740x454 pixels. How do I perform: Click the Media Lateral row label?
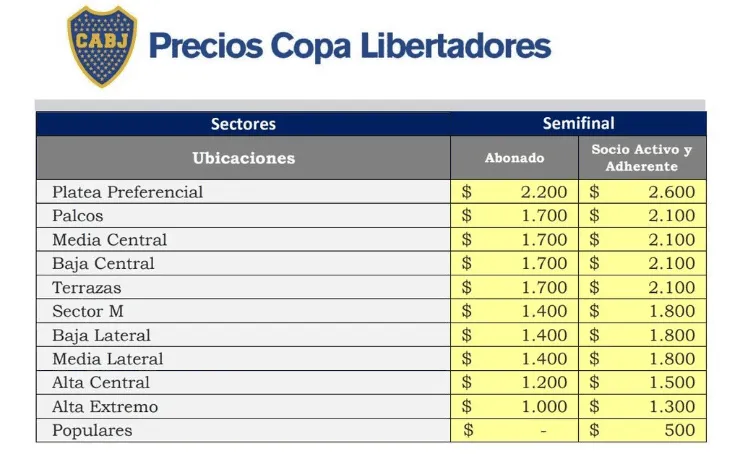coord(107,359)
